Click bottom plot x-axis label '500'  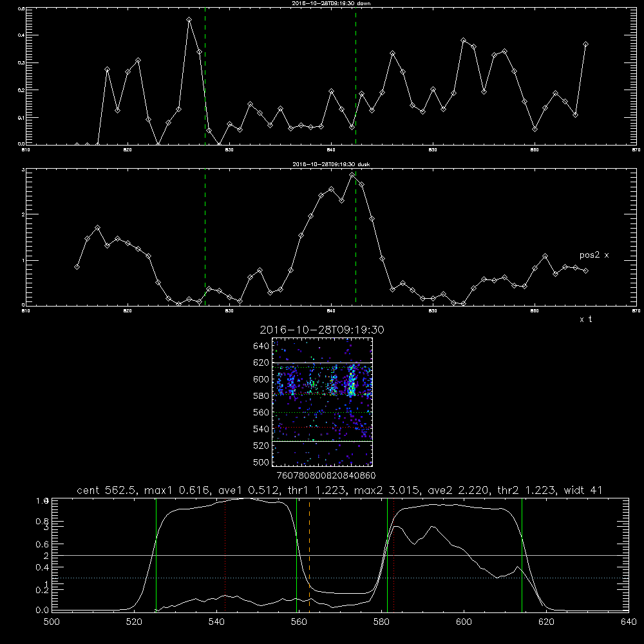pos(52,622)
